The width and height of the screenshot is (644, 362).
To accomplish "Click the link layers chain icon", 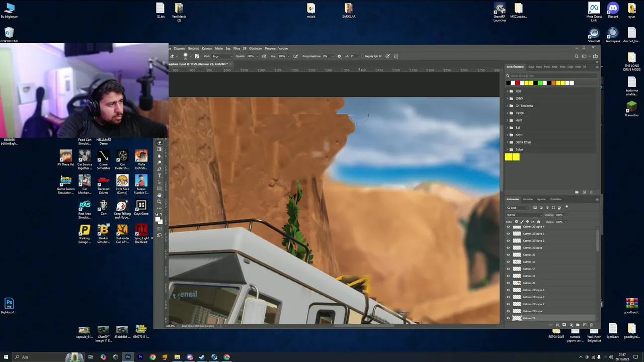I will coord(550,325).
